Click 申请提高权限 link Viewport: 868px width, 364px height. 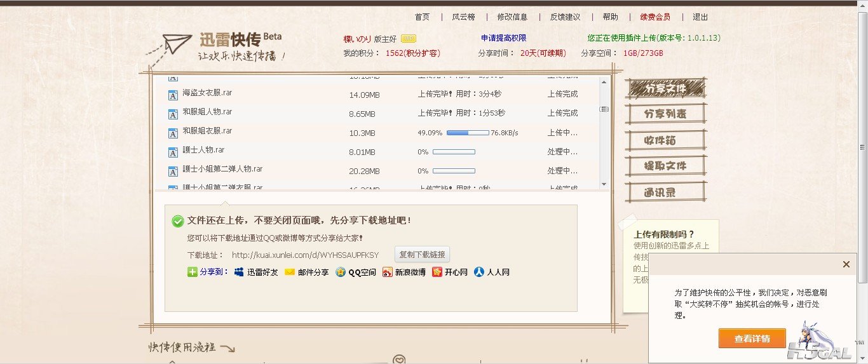coord(503,38)
